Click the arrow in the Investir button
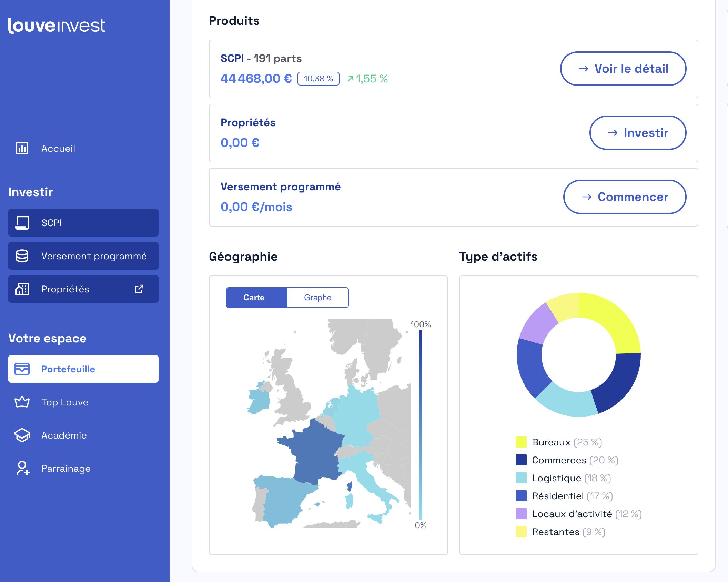The image size is (728, 582). coord(613,133)
